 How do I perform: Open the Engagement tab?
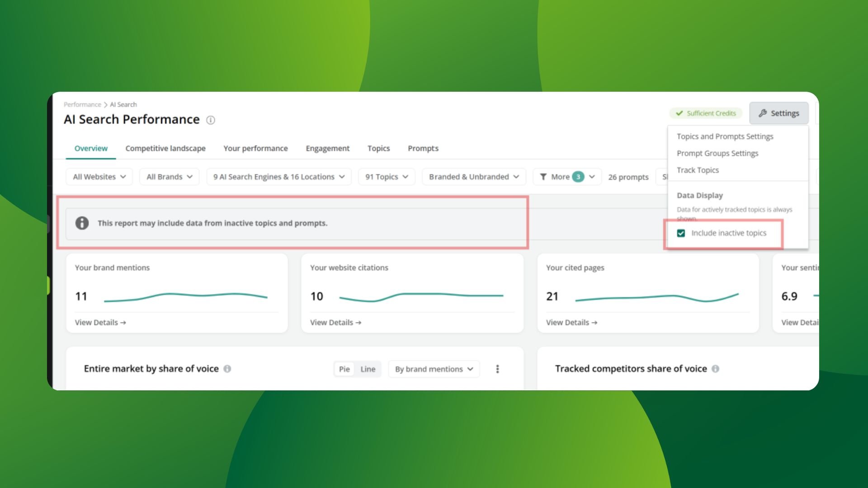pyautogui.click(x=328, y=148)
